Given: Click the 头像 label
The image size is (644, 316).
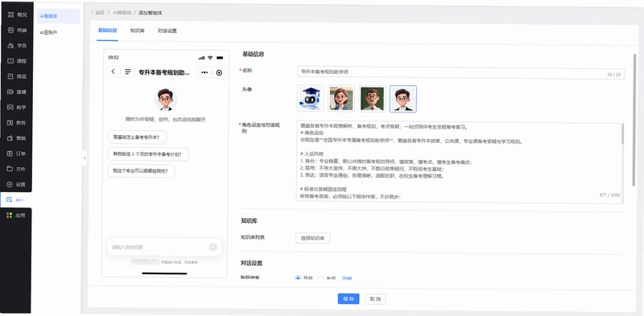Looking at the screenshot, I should pyautogui.click(x=247, y=88).
